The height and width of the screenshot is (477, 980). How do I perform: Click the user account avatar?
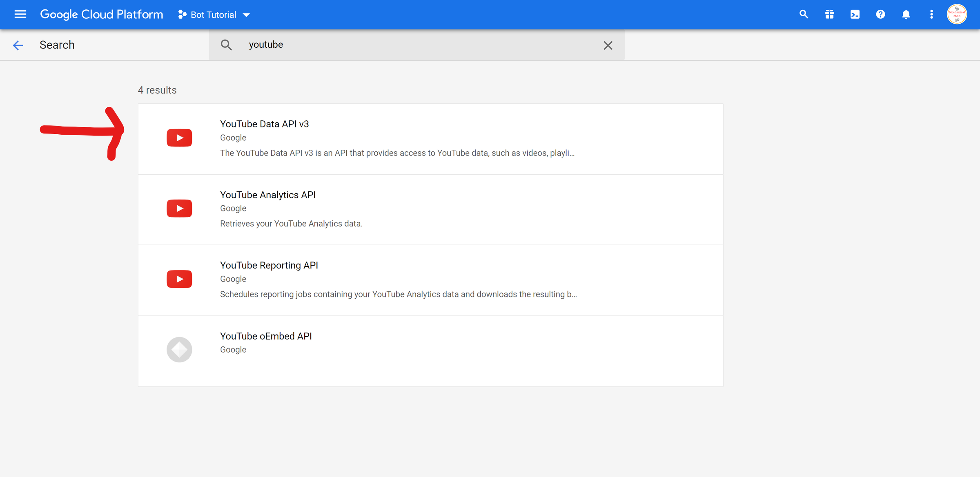[957, 15]
